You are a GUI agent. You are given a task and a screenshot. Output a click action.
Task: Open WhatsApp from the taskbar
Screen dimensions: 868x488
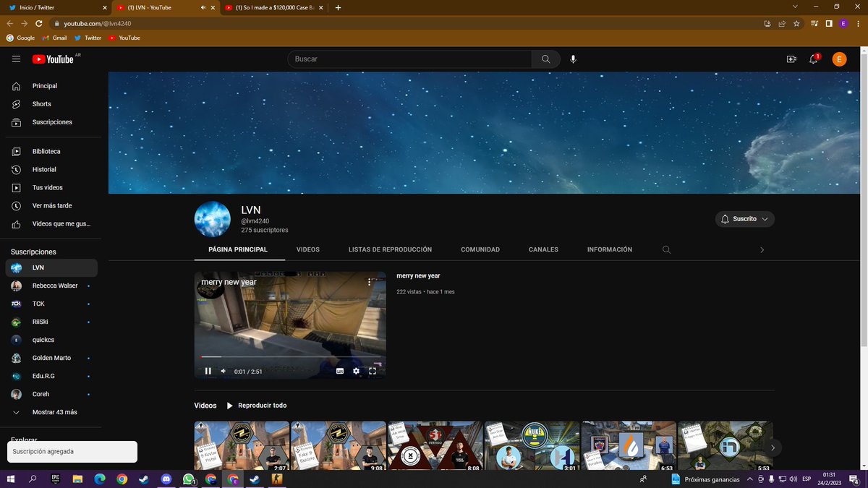pyautogui.click(x=189, y=479)
